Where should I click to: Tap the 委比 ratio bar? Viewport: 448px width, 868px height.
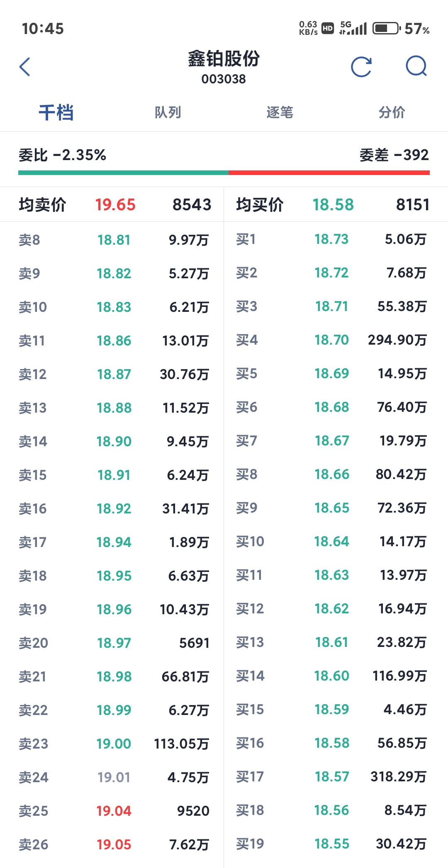224,173
